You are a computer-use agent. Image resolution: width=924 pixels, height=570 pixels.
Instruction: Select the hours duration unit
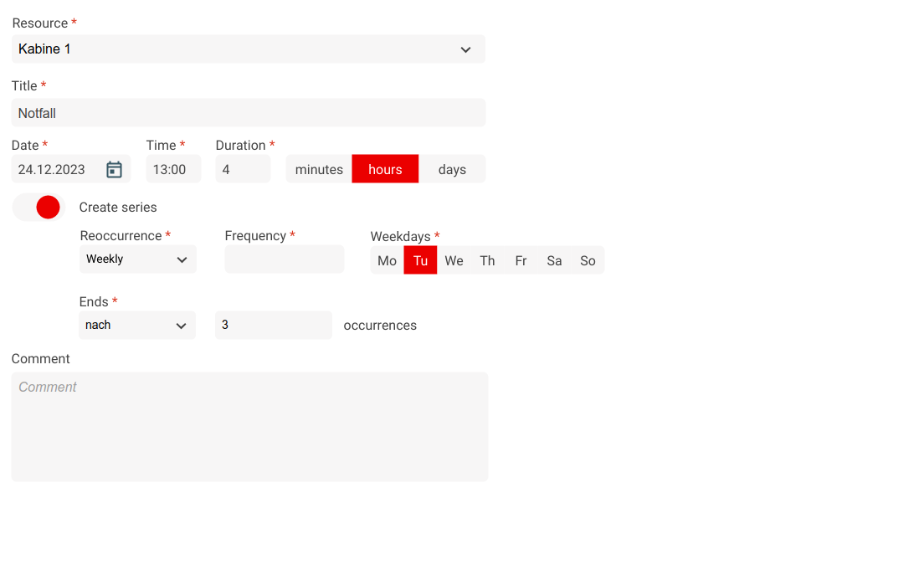pos(385,170)
